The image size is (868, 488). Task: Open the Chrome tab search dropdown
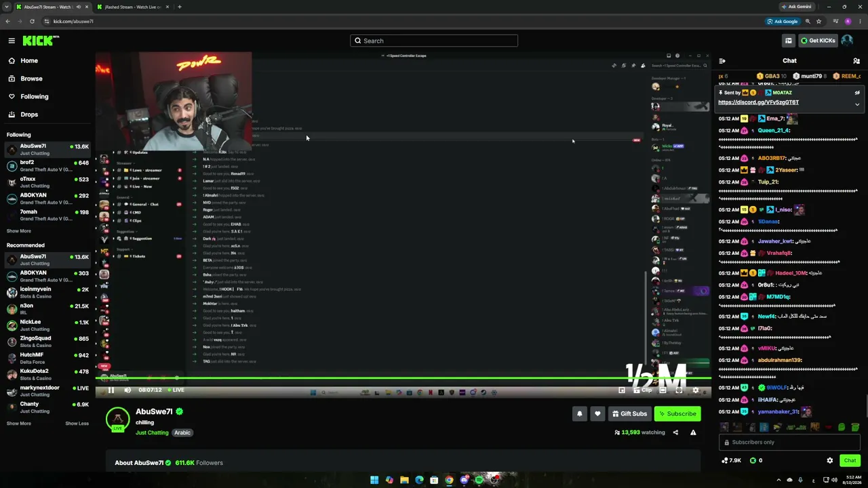coord(7,7)
